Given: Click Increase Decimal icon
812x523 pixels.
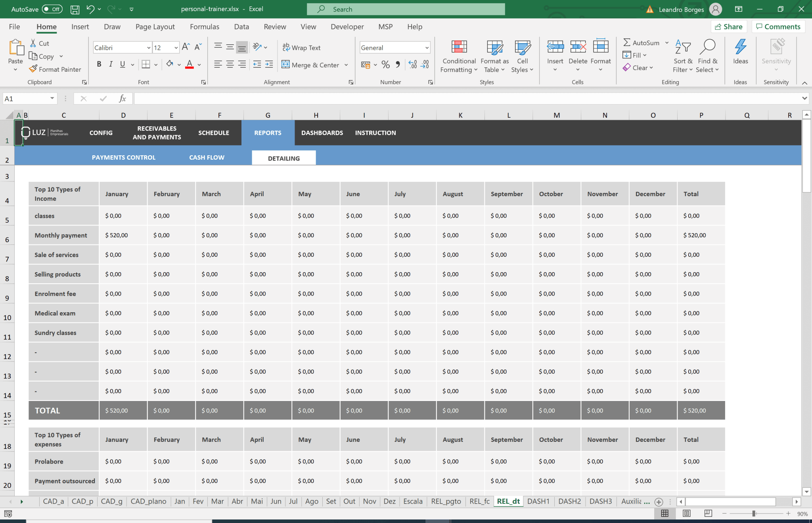Looking at the screenshot, I should (x=413, y=65).
